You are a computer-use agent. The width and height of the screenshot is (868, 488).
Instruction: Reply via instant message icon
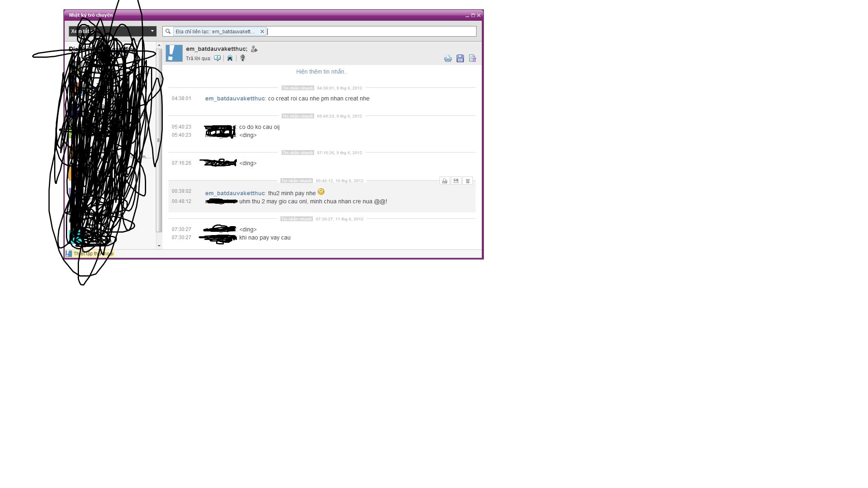click(217, 58)
